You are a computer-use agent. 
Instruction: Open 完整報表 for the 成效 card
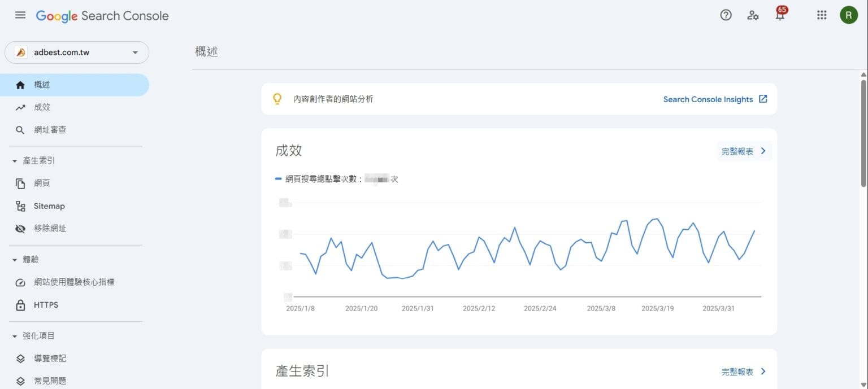coord(744,151)
